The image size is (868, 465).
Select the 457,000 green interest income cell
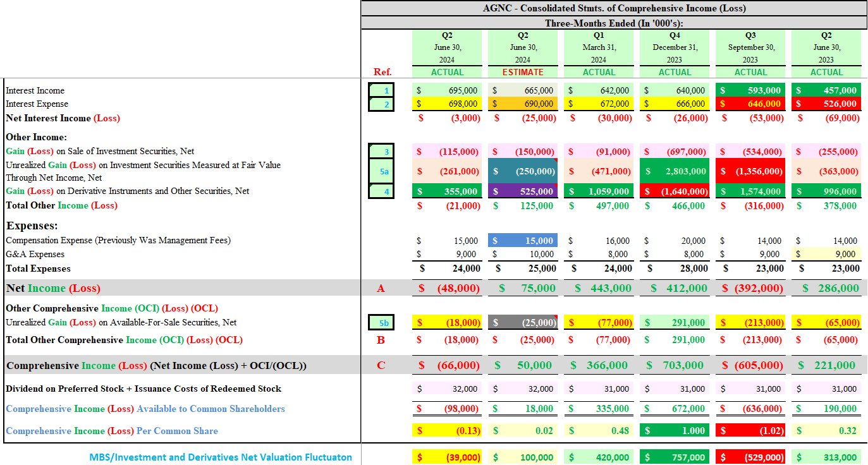point(826,91)
